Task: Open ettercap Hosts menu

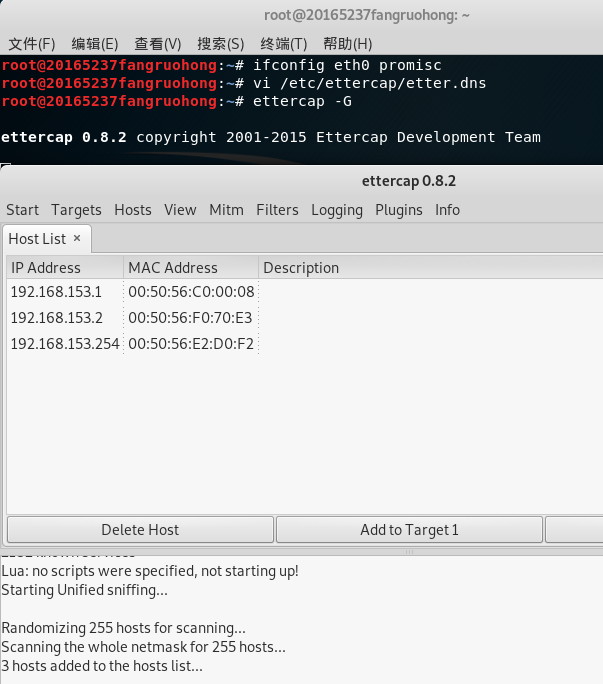Action: pos(133,210)
